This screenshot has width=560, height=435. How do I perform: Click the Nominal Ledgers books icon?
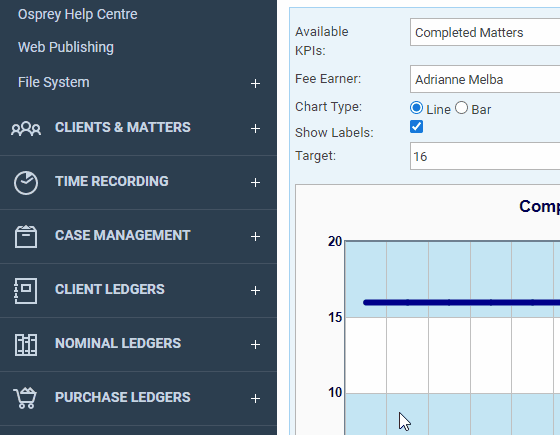26,345
